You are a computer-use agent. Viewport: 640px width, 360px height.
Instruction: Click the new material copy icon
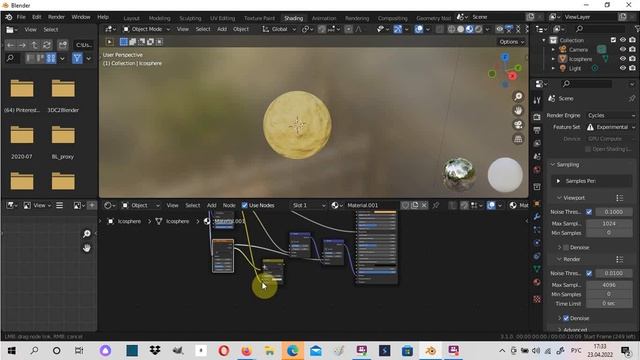pos(415,205)
